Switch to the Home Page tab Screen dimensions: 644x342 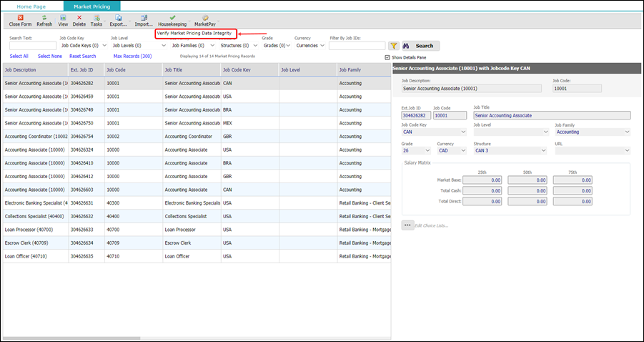(31, 6)
